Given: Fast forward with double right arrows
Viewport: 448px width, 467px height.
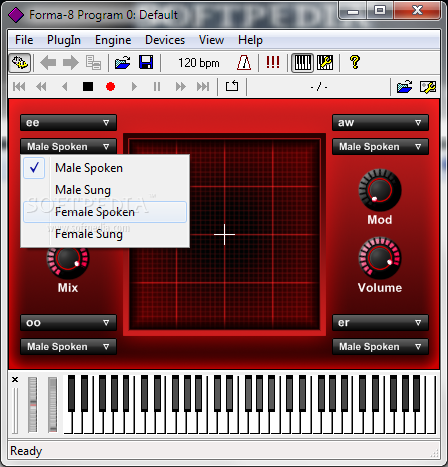Looking at the screenshot, I should (x=180, y=87).
